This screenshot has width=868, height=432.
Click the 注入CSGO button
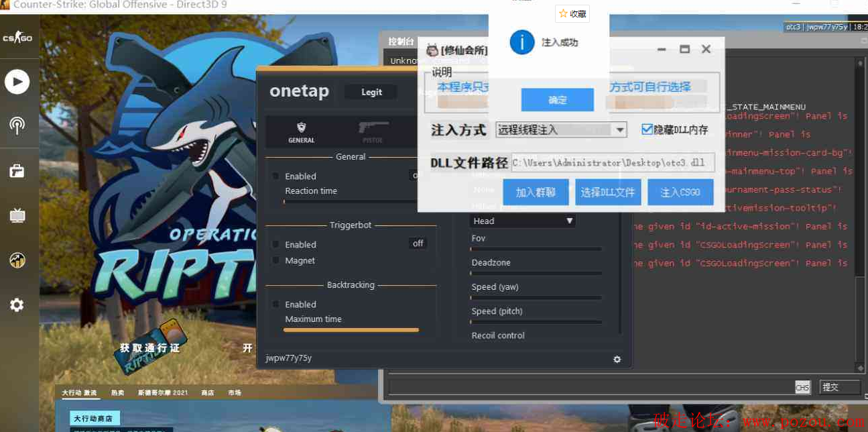coord(680,193)
